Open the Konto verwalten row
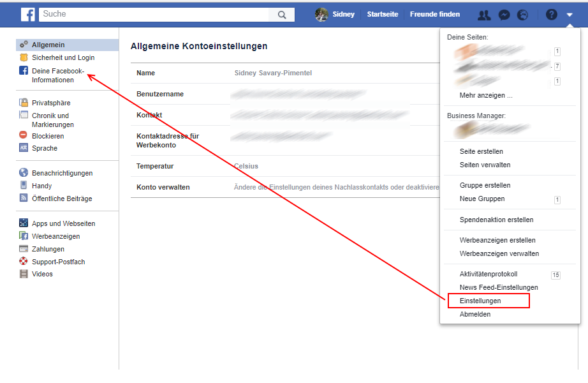Image resolution: width=588 pixels, height=383 pixels. tap(285, 187)
